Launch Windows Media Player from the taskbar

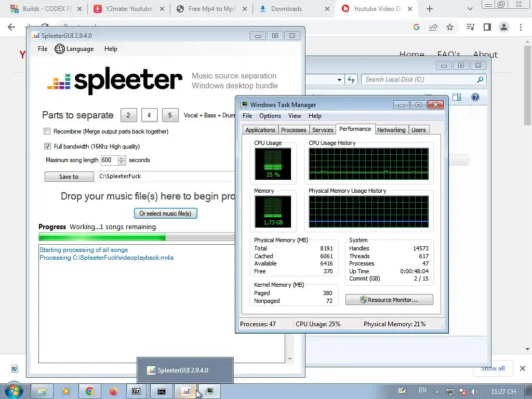(66, 392)
